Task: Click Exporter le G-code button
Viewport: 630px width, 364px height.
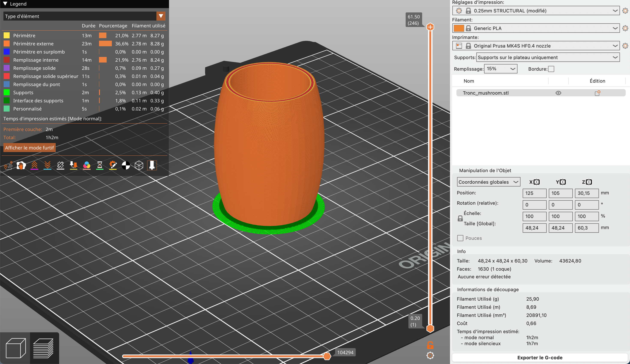Action: [x=540, y=358]
